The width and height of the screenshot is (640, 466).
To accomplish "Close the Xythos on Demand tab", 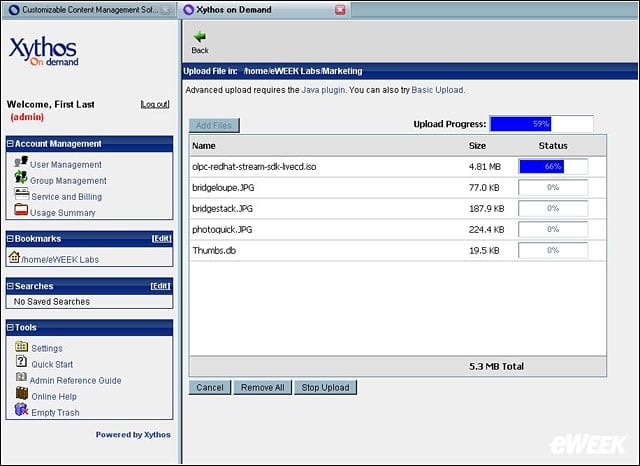I will [x=340, y=10].
